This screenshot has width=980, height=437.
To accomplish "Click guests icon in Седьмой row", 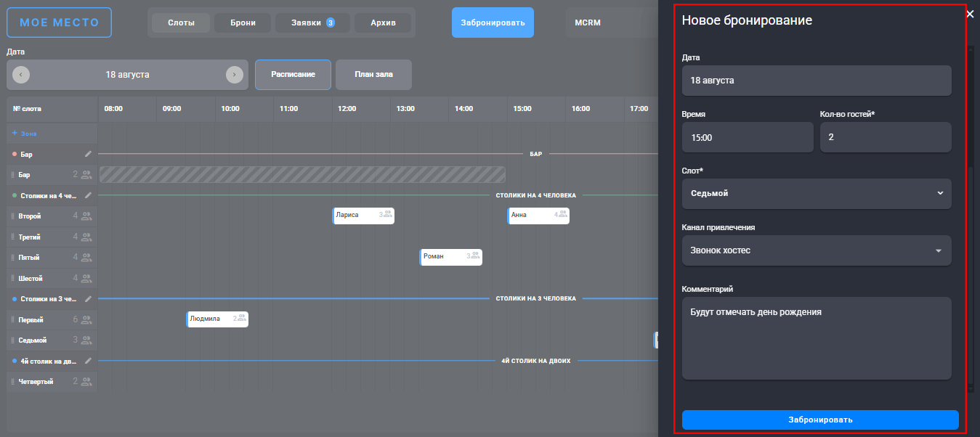I will coord(86,340).
